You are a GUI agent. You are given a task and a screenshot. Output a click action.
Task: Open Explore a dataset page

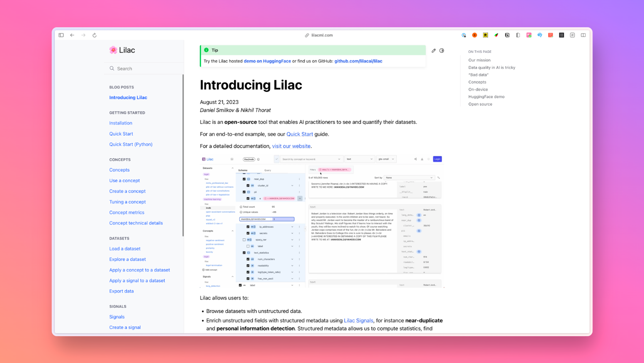tap(128, 259)
